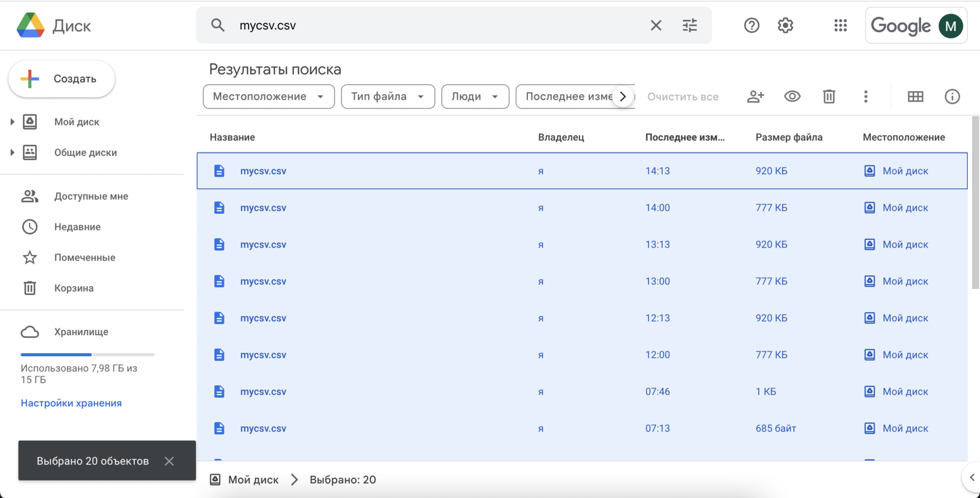Open the help question mark icon

click(751, 25)
